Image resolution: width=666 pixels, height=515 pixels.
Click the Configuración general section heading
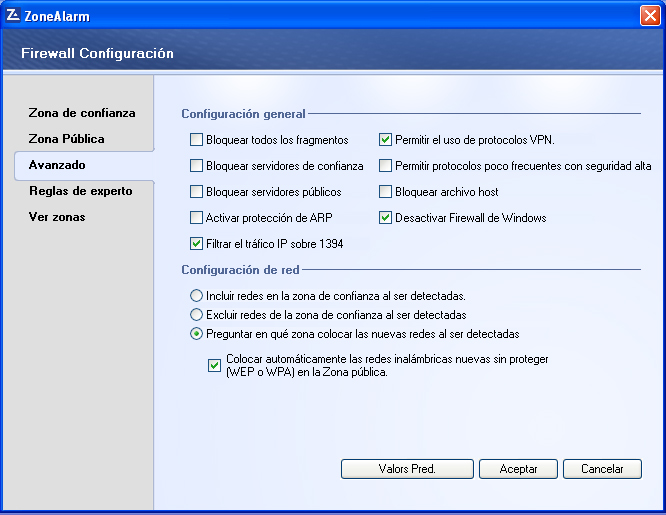(x=243, y=114)
